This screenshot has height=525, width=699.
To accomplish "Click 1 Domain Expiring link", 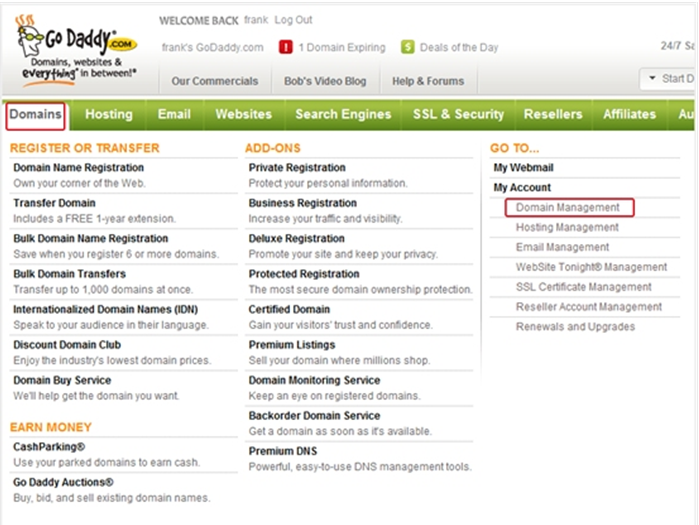I will 342,47.
